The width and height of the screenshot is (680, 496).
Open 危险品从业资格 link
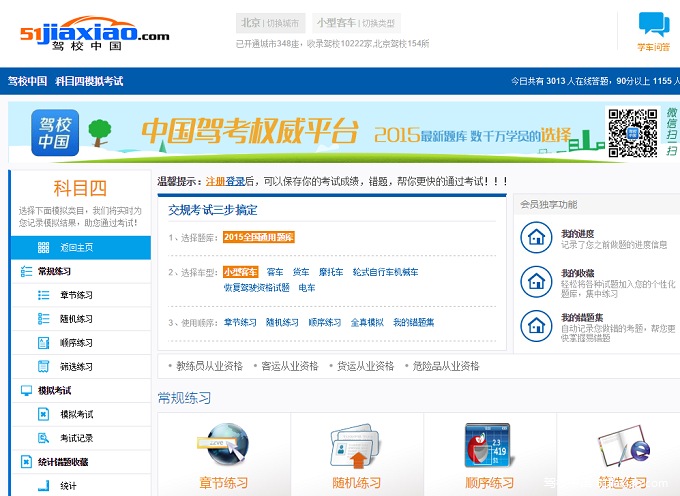click(x=446, y=366)
